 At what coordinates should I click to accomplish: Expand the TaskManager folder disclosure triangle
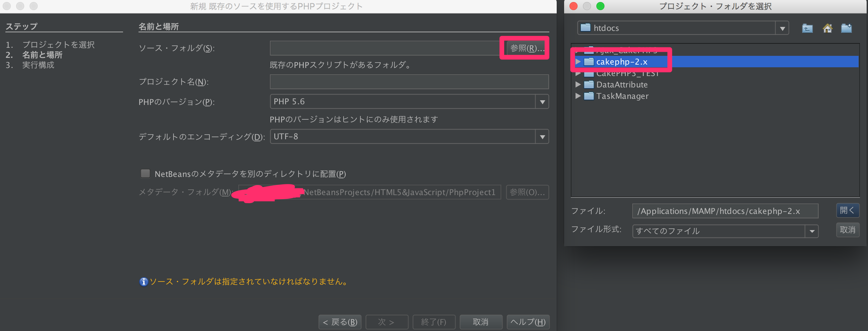578,96
